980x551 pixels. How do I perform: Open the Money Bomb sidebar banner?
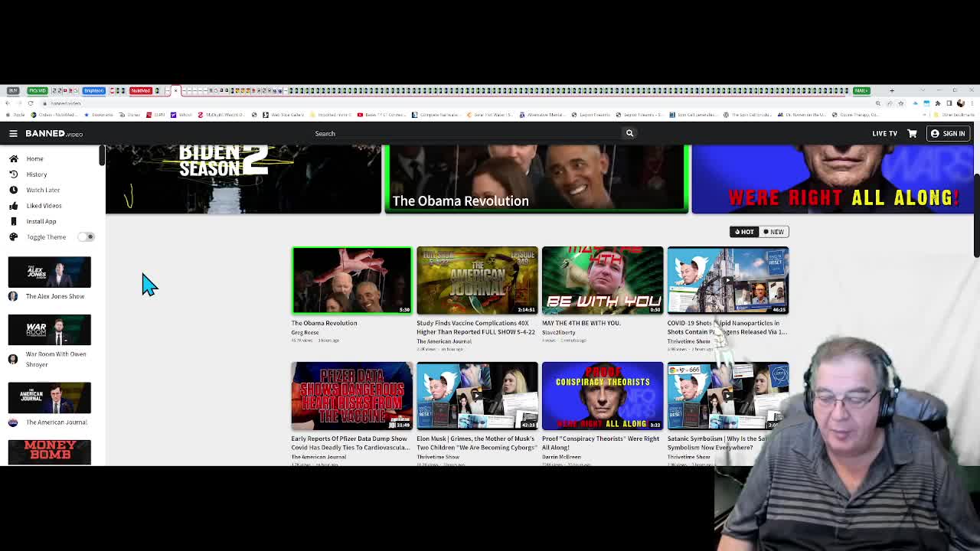tap(49, 452)
